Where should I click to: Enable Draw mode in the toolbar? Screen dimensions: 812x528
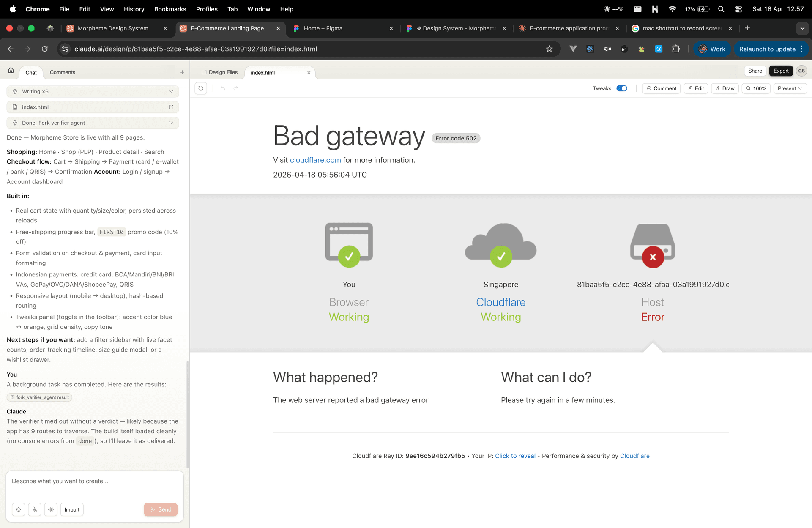725,88
